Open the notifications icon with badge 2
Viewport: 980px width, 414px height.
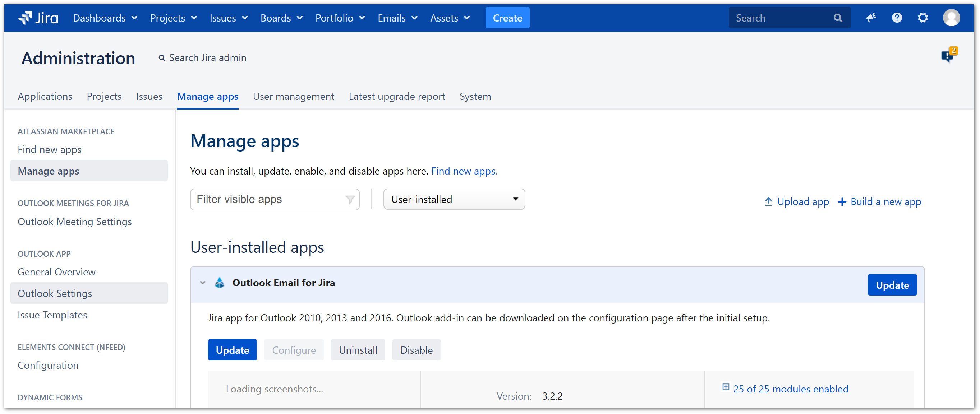pyautogui.click(x=948, y=56)
